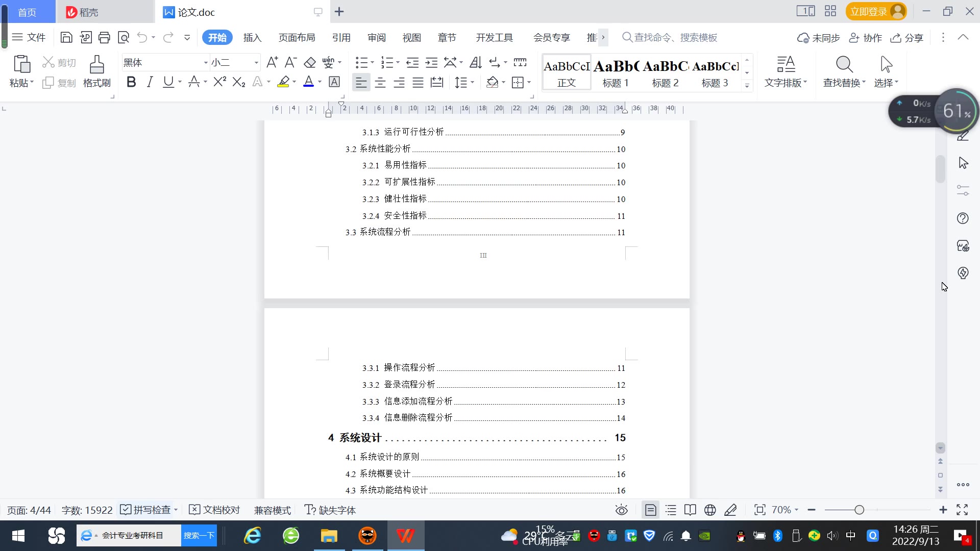The width and height of the screenshot is (980, 551).
Task: Switch to 引用 tab
Action: [x=341, y=37]
